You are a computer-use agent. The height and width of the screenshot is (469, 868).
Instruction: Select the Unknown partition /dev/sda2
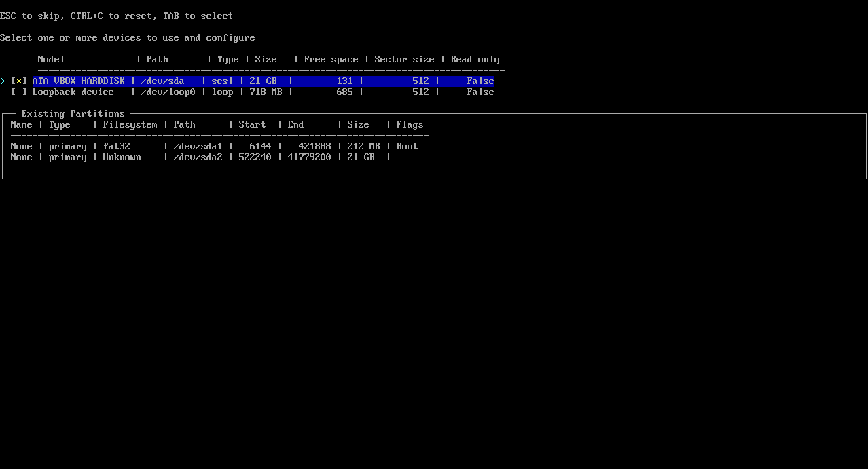click(198, 157)
